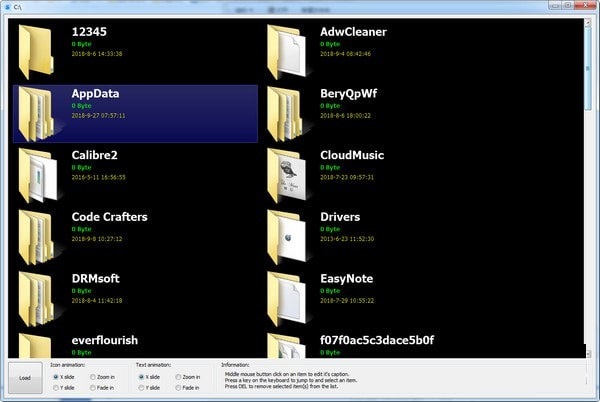Click the 0 Byte size under BeryQpWf
600x402 pixels.
click(330, 106)
